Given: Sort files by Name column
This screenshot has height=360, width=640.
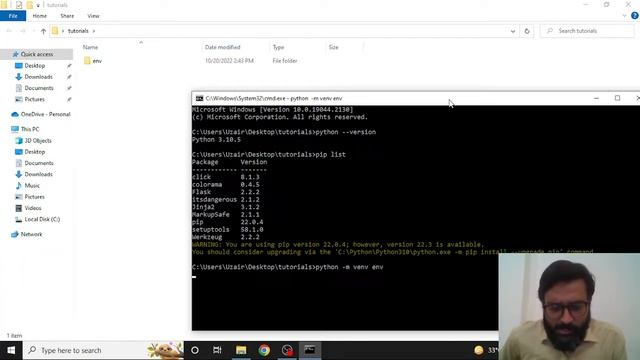Looking at the screenshot, I should pos(91,47).
